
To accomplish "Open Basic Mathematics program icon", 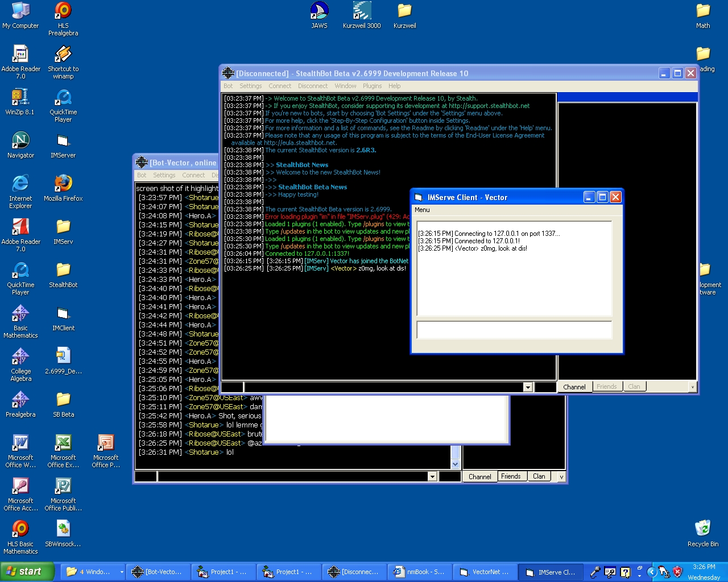I will (20, 321).
